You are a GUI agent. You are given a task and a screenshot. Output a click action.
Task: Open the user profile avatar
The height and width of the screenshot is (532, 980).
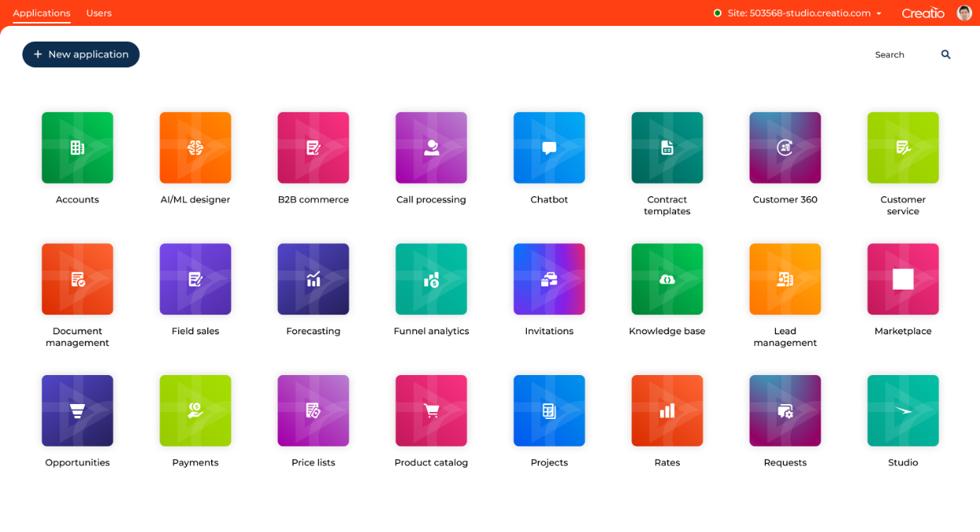tap(964, 13)
